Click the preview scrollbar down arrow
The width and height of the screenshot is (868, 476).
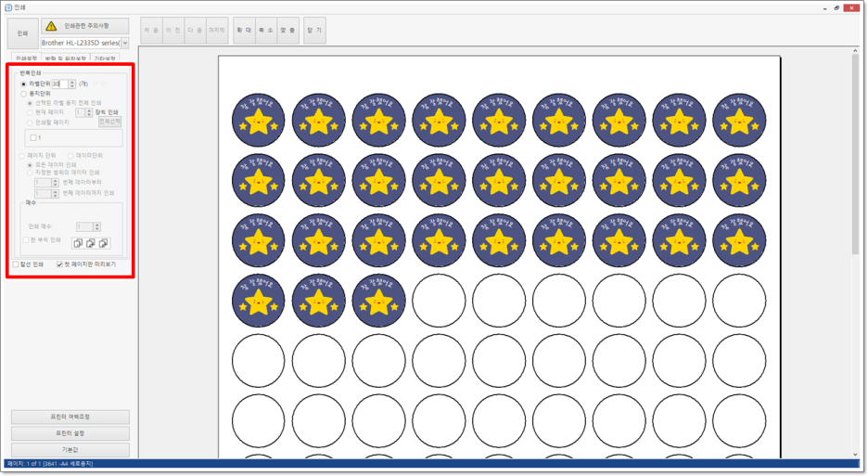[855, 455]
